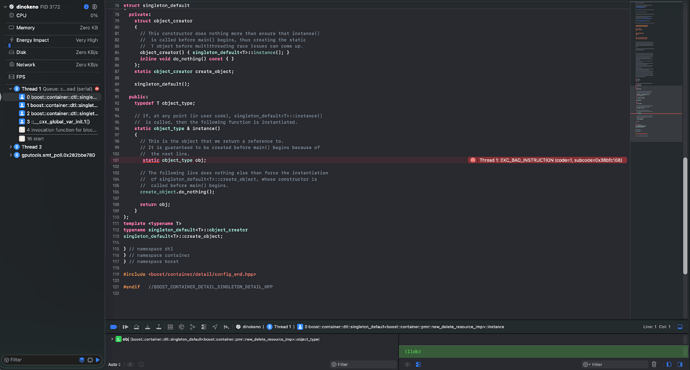Open the Network gauge report

(x=53, y=65)
